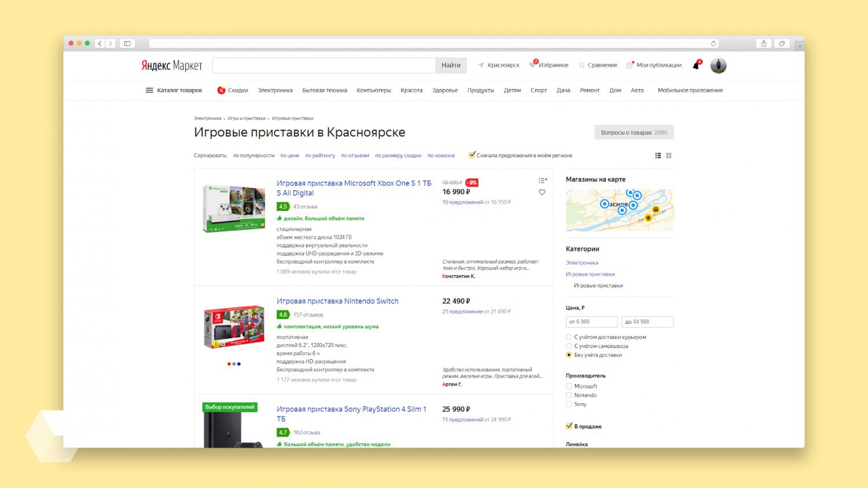The height and width of the screenshot is (488, 868).
Task: Open the user profile avatar
Action: (718, 65)
